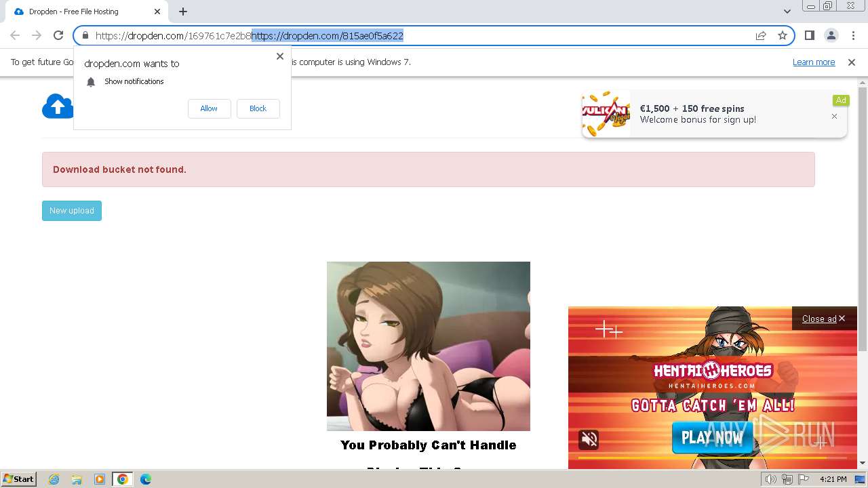Click the share page icon in address bar

(761, 35)
